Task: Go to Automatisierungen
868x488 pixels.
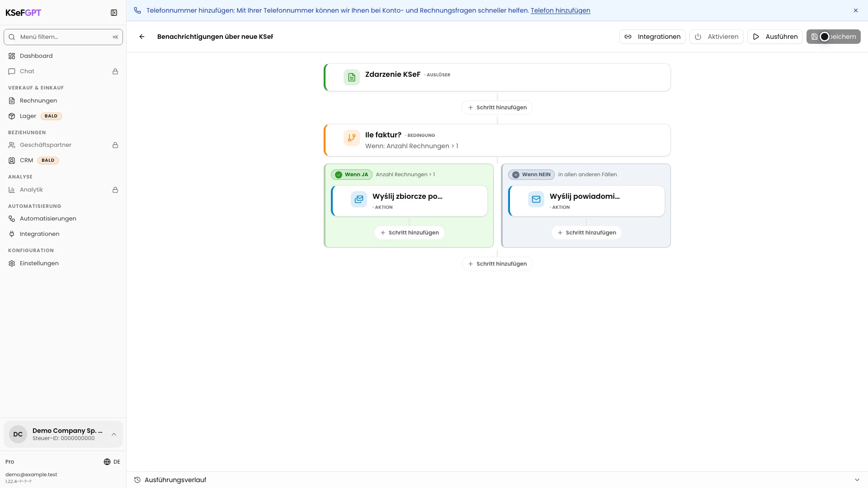Action: coord(63,219)
